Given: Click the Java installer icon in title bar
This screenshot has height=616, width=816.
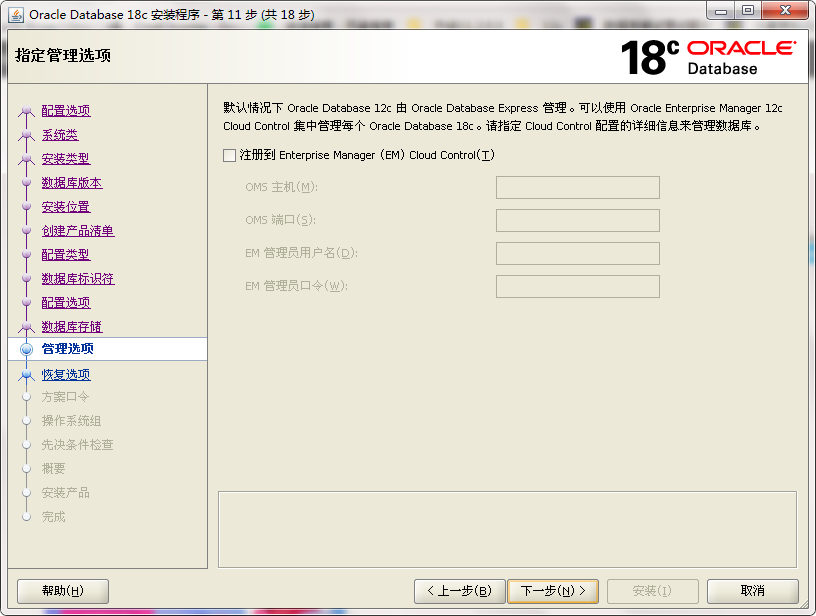Looking at the screenshot, I should tap(16, 14).
